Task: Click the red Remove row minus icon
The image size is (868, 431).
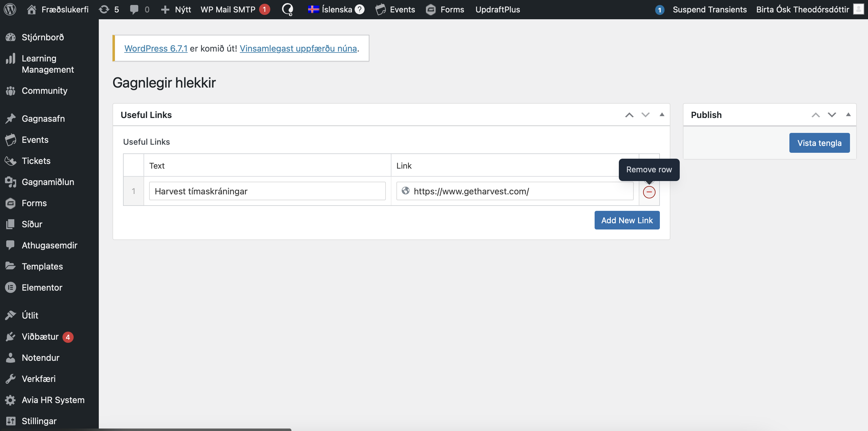Action: point(649,192)
